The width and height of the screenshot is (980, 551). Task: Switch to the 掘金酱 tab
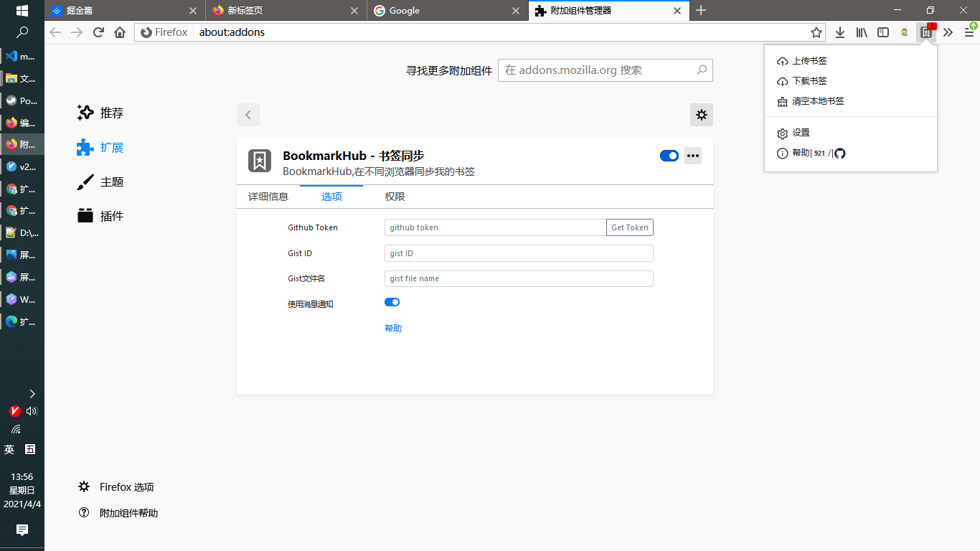tap(125, 11)
